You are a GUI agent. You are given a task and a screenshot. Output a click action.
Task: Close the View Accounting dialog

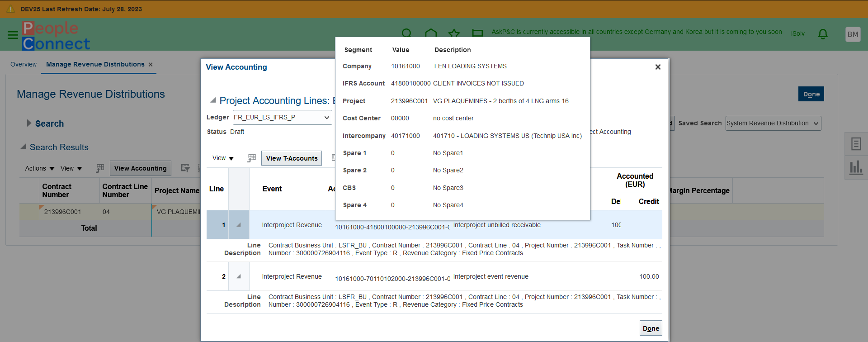click(658, 67)
